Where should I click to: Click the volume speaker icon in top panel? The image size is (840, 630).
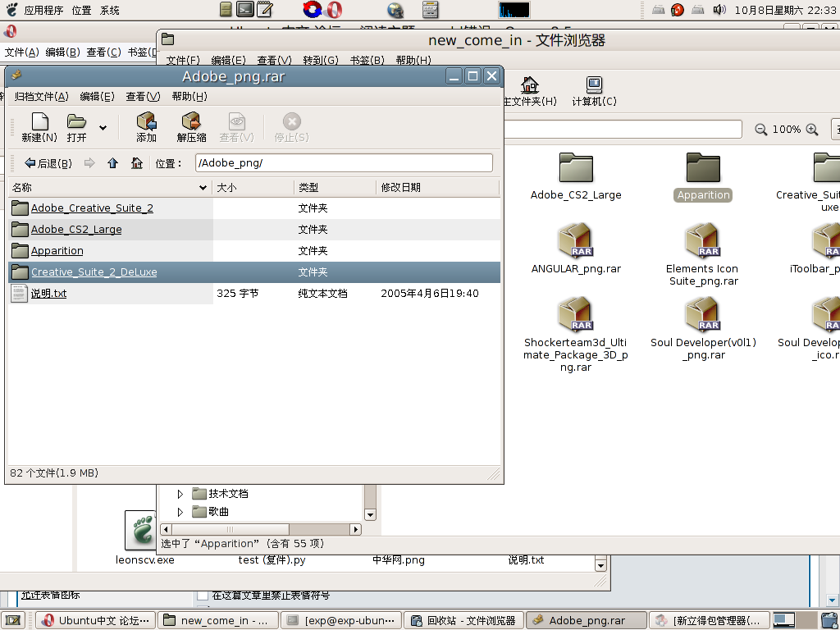(x=719, y=10)
